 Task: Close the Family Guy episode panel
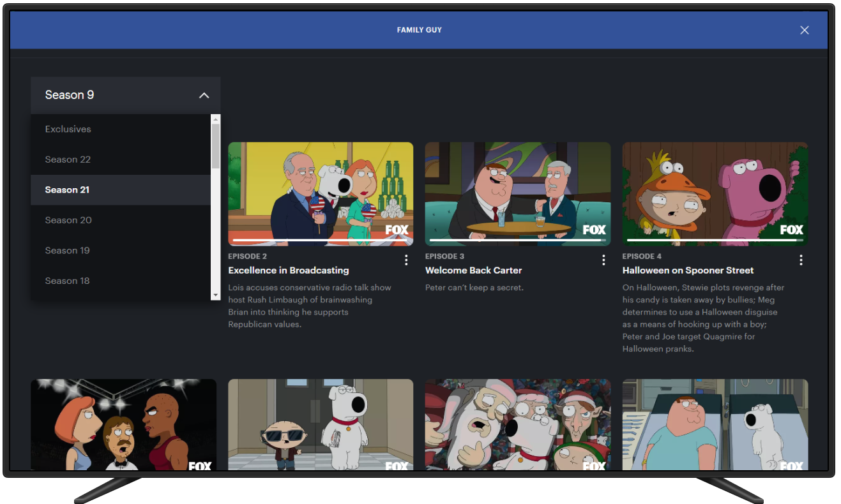tap(804, 30)
